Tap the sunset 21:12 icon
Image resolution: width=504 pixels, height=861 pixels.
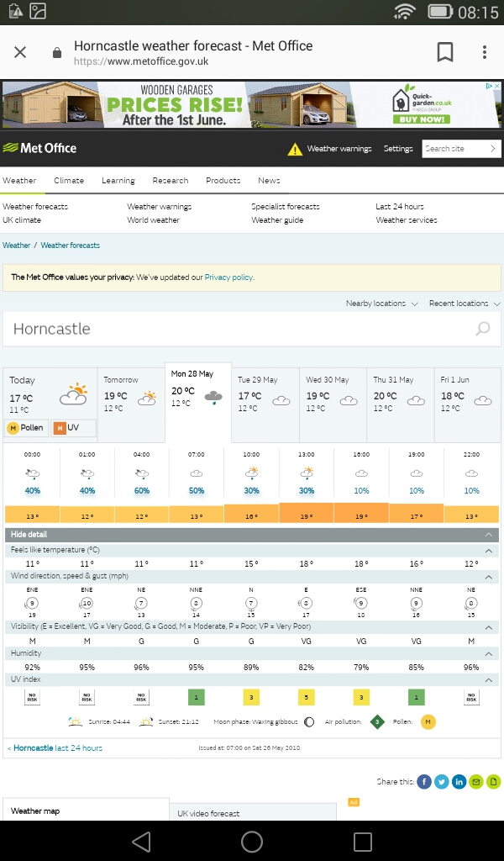146,721
